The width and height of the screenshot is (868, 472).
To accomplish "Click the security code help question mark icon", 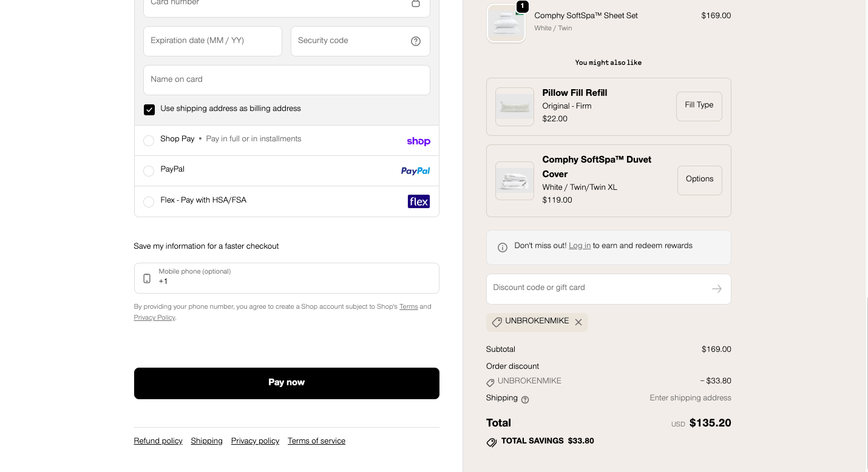I will click(x=416, y=41).
